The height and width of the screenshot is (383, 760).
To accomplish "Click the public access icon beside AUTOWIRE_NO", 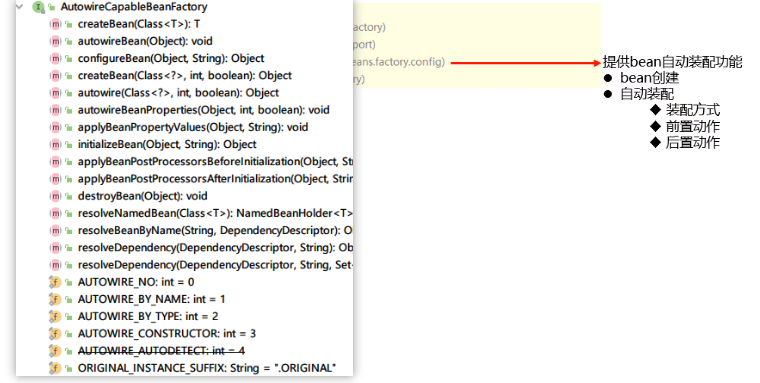I will pos(69,282).
